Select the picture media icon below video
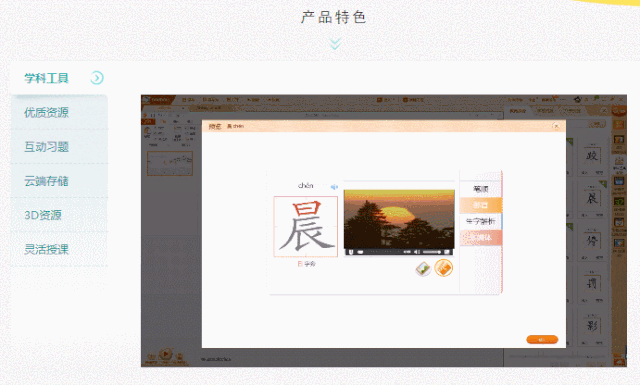 (x=423, y=269)
